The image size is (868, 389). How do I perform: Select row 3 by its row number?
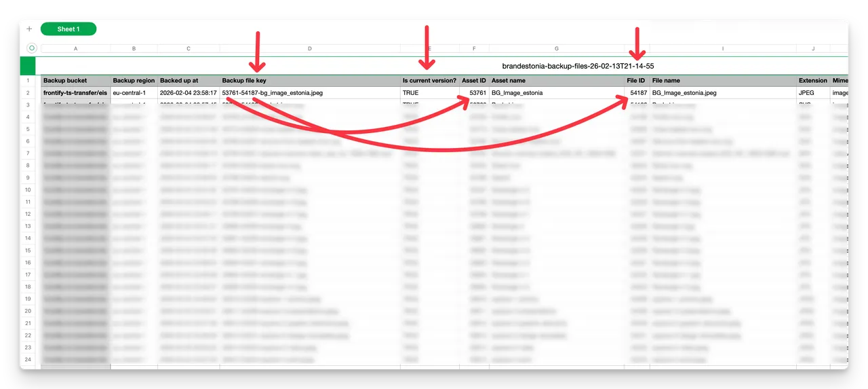coord(28,105)
